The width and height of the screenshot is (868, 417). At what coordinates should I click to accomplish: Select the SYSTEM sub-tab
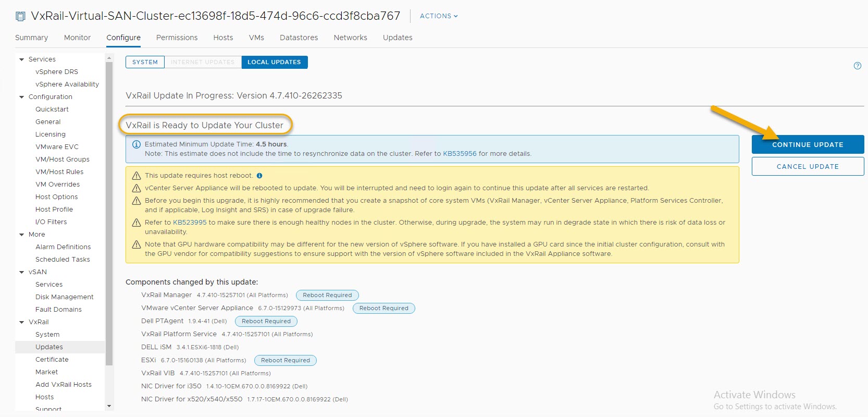pyautogui.click(x=145, y=62)
